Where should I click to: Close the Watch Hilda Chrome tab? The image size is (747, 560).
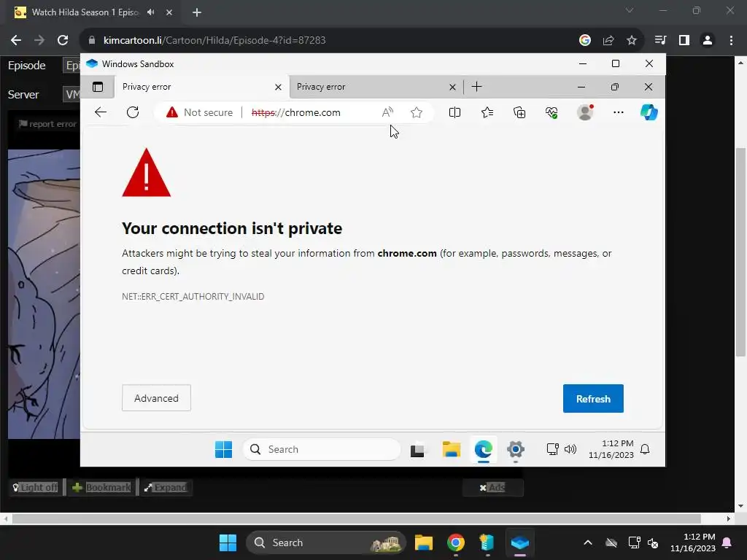(169, 12)
